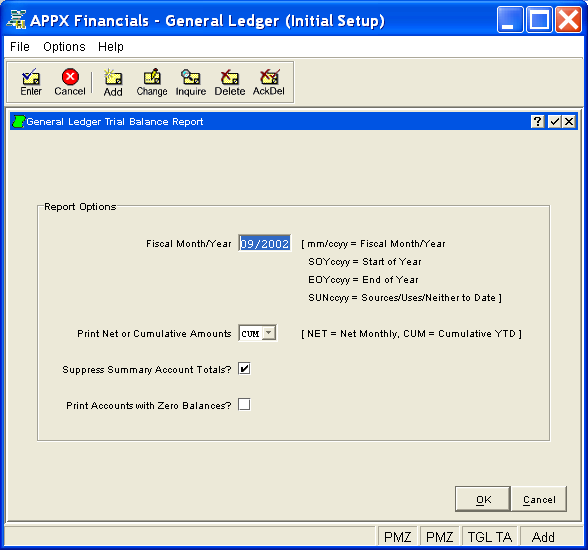Uncheck Suppress Summary Account Totals
The width and height of the screenshot is (588, 550).
(244, 369)
